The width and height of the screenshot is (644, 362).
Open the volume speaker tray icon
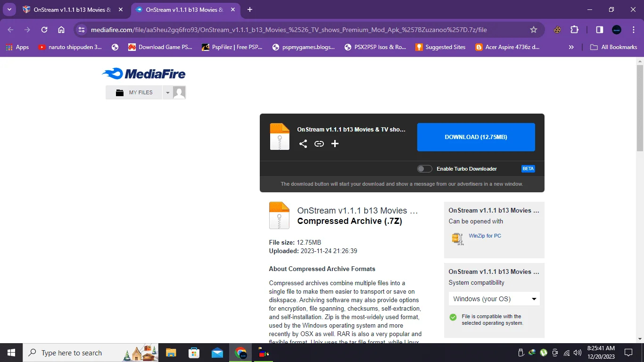pos(578,353)
